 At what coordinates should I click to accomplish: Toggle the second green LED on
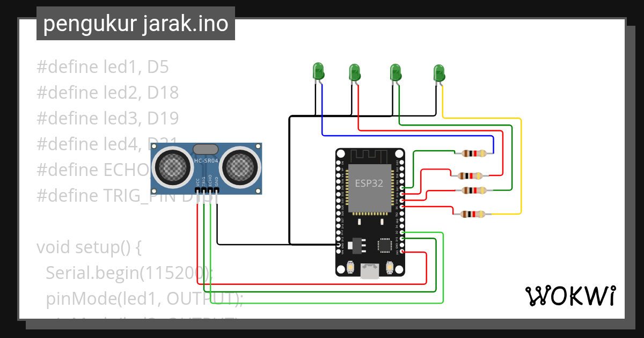[x=354, y=71]
